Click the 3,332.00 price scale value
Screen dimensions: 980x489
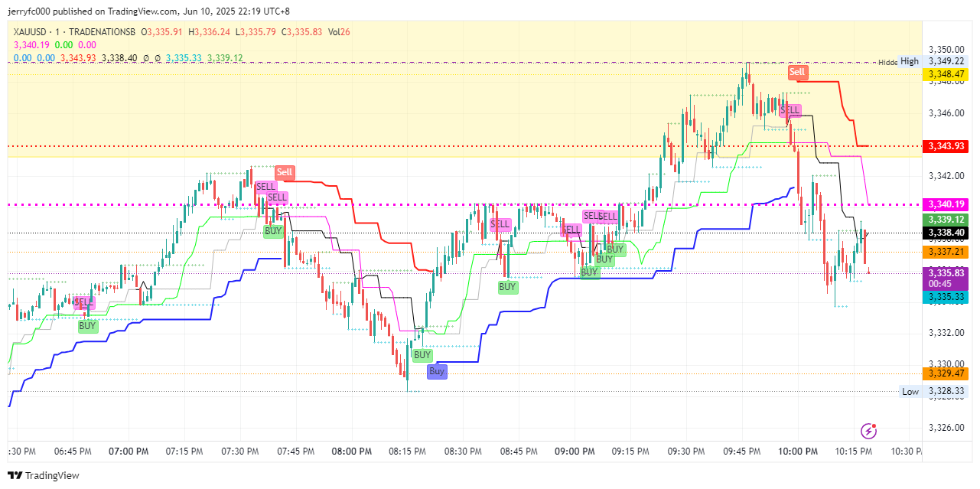946,333
